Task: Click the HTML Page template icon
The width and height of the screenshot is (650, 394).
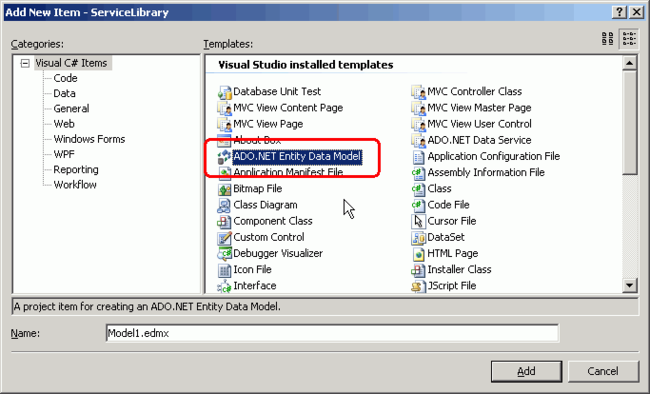Action: click(x=418, y=253)
